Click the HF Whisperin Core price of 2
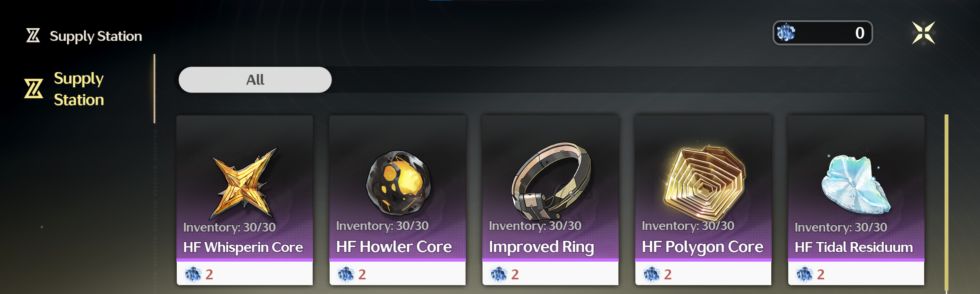 click(x=209, y=274)
